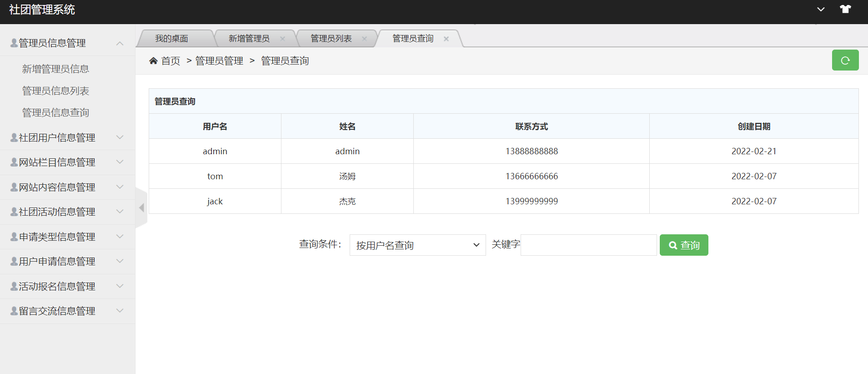Switch to the 新增管理员 tab
Image resolution: width=868 pixels, height=374 pixels.
[249, 39]
